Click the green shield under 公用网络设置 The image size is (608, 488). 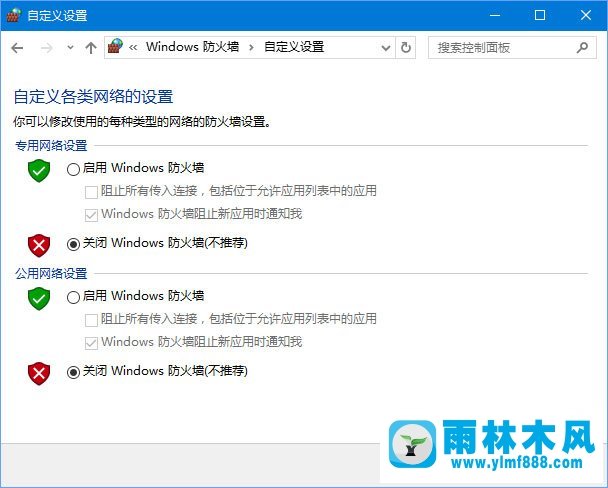click(x=39, y=297)
